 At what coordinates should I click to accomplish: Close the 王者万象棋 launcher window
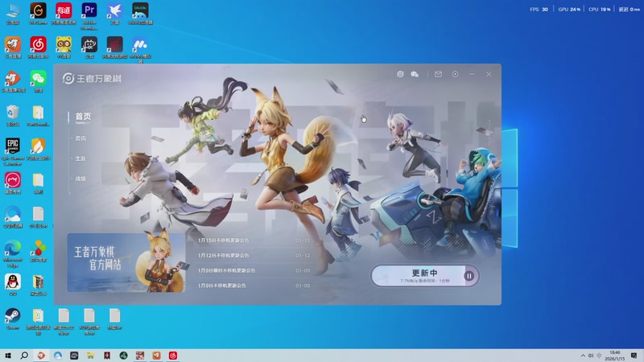click(x=489, y=74)
